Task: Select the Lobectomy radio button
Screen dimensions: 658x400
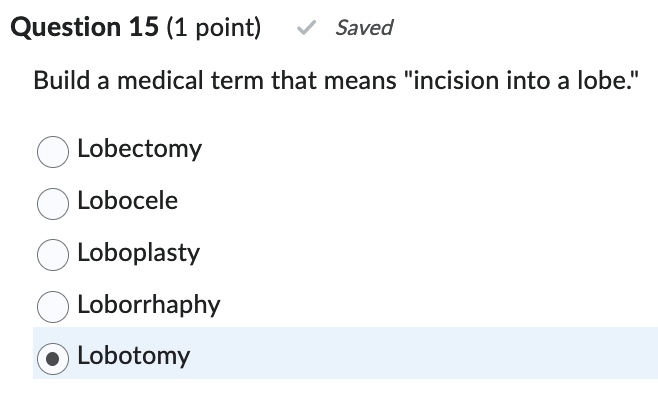Action: click(53, 151)
